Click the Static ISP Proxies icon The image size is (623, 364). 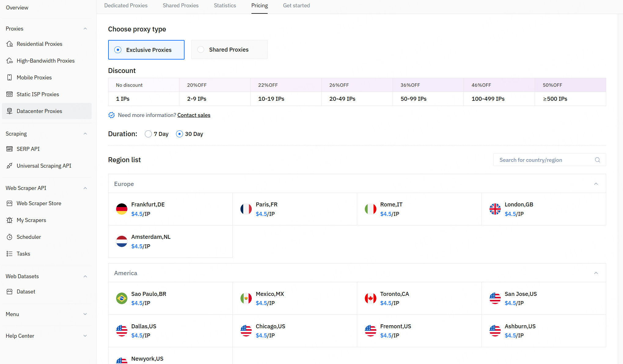point(9,94)
